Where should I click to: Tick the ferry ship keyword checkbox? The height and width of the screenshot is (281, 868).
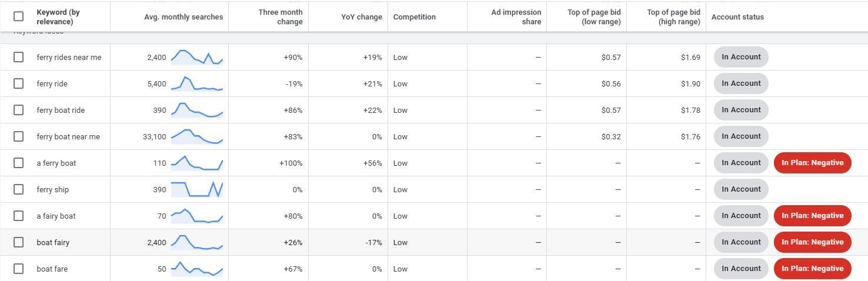(x=18, y=189)
